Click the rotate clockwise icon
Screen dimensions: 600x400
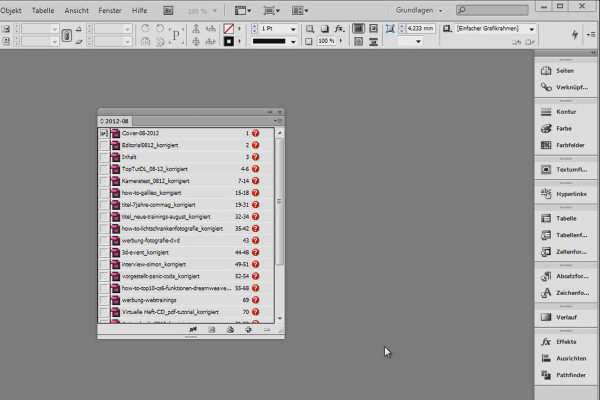pyautogui.click(x=160, y=29)
